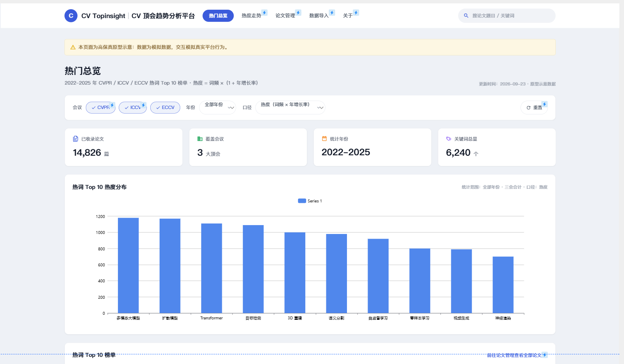
Task: Click the warning triangle icon in the yellow banner
Action: 73,48
